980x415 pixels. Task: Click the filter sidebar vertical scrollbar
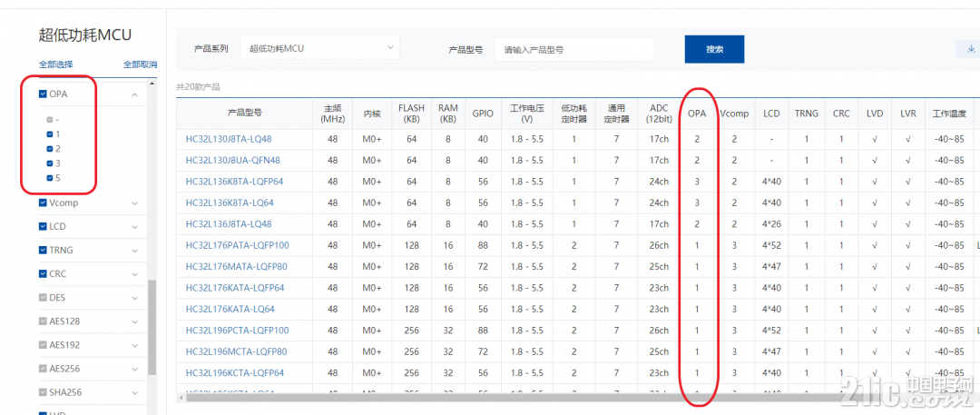click(152, 327)
